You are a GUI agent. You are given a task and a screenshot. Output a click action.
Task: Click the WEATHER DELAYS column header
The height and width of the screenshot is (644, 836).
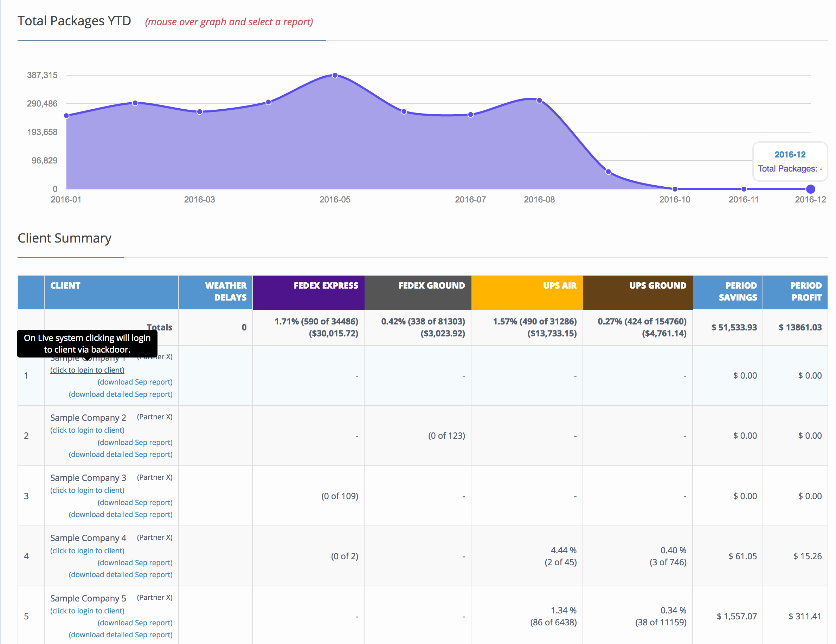tap(226, 291)
